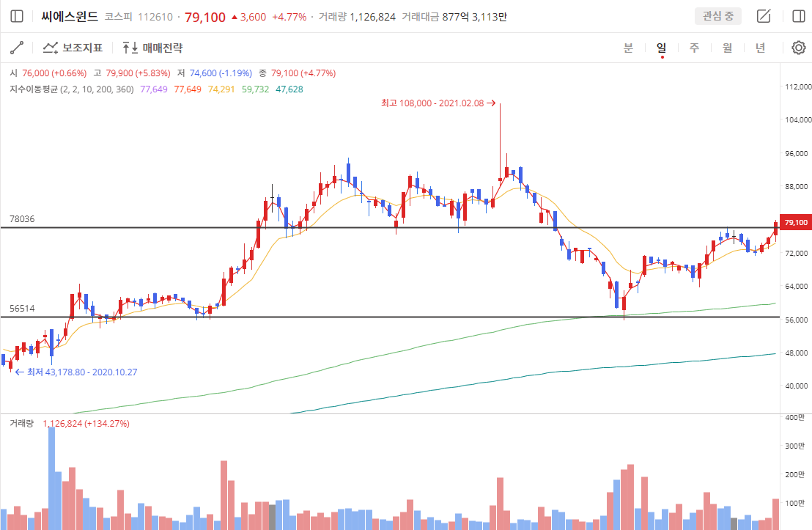Click the volume value 1,126,824 (+134.27%)
The image size is (812, 530).
click(86, 423)
